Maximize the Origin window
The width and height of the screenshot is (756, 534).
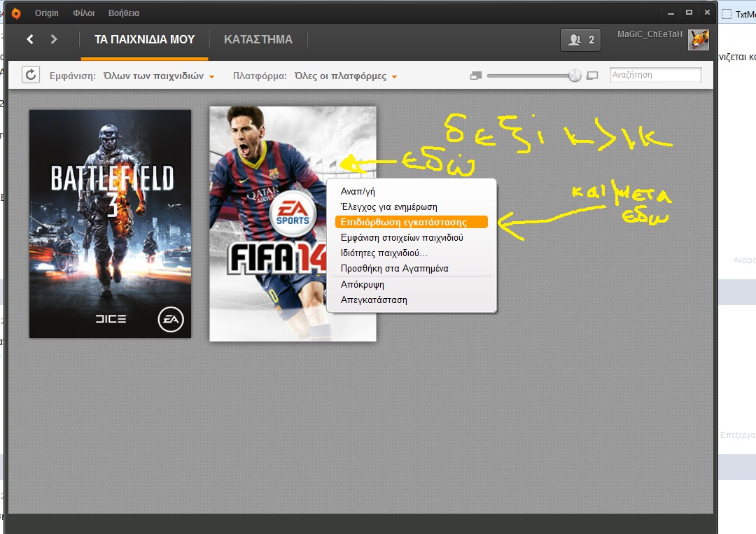(x=689, y=13)
